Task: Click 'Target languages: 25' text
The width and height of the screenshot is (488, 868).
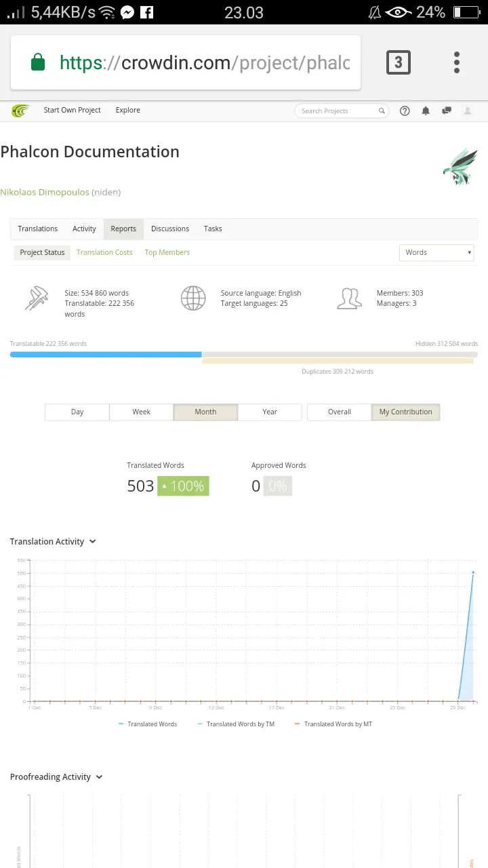Action: (254, 303)
